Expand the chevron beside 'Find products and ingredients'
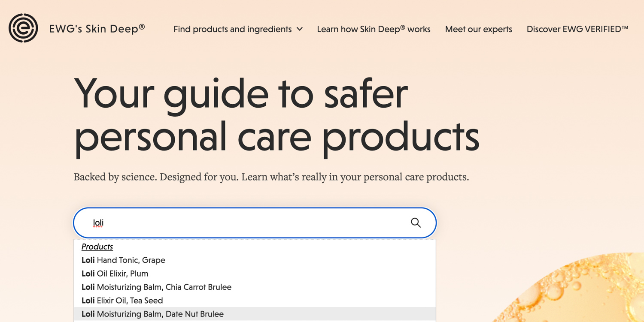Screen dimensions: 644x322 pos(300,29)
